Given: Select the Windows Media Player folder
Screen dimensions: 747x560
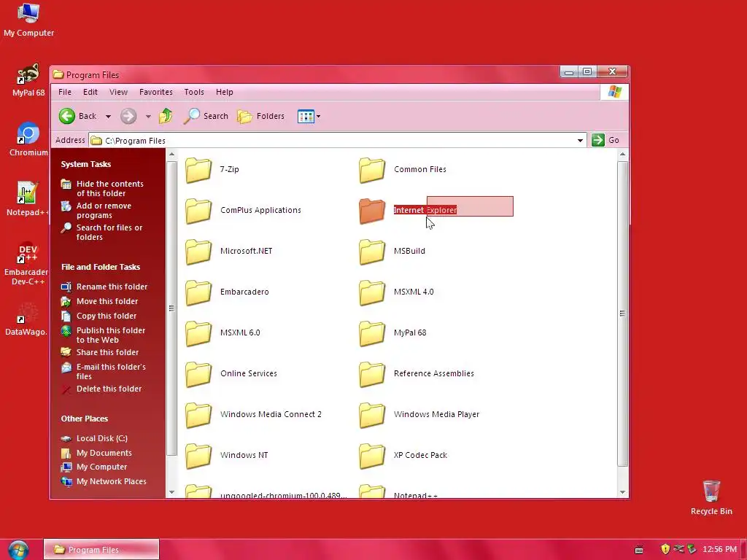Looking at the screenshot, I should point(371,415).
